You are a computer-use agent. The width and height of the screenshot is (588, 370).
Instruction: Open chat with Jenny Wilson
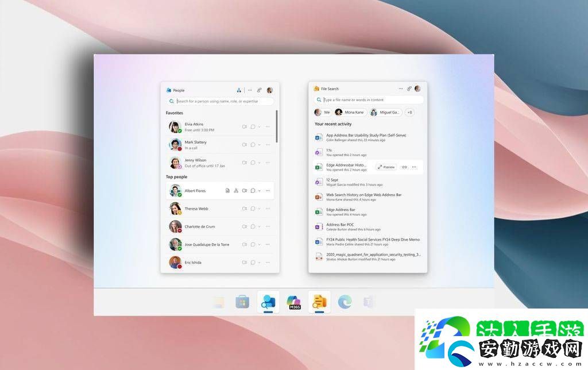[x=253, y=163]
